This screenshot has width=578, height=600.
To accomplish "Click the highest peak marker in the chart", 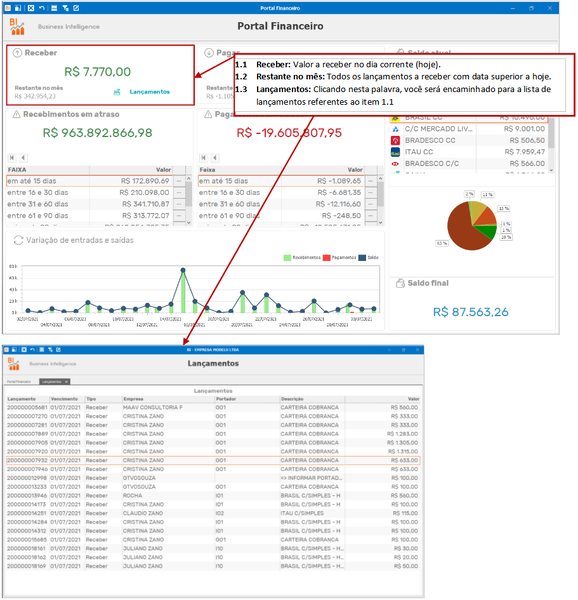I will [183, 270].
